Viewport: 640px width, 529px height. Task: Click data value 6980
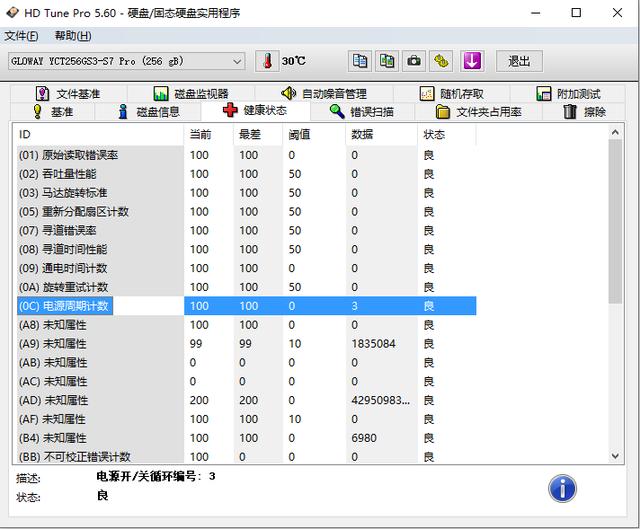pyautogui.click(x=364, y=438)
